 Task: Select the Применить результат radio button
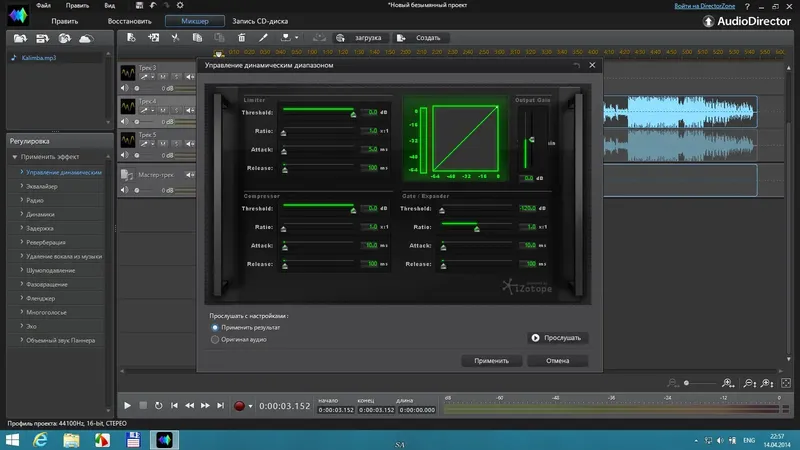click(215, 327)
